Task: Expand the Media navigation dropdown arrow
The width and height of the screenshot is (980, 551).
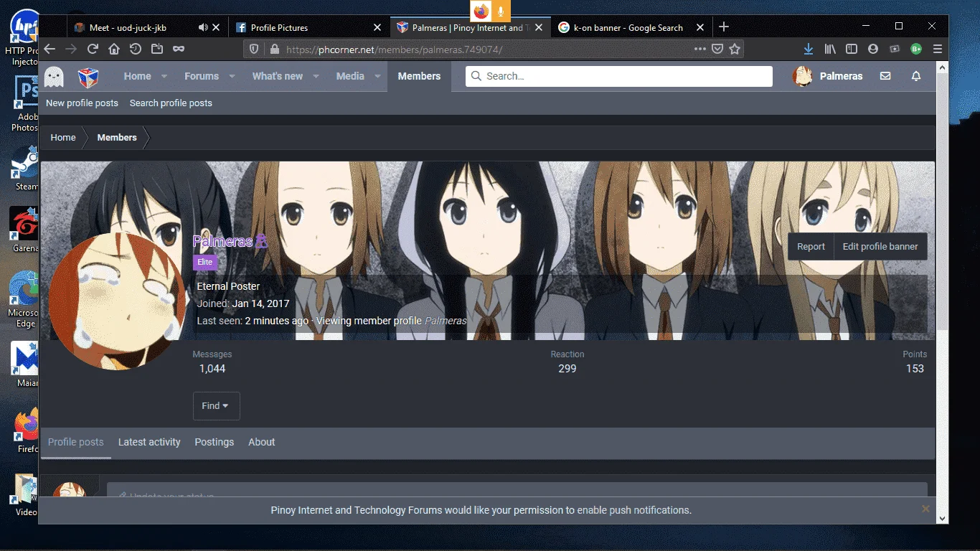Action: pos(377,76)
